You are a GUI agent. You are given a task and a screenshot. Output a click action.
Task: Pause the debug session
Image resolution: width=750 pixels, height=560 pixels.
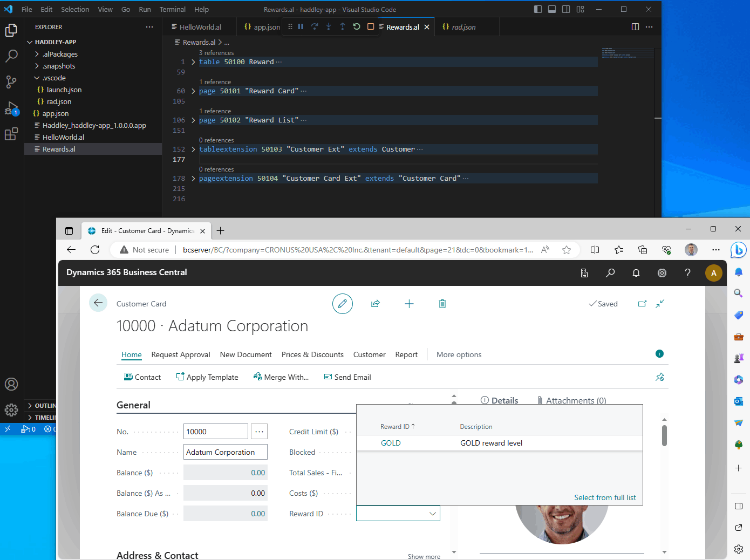(x=301, y=26)
